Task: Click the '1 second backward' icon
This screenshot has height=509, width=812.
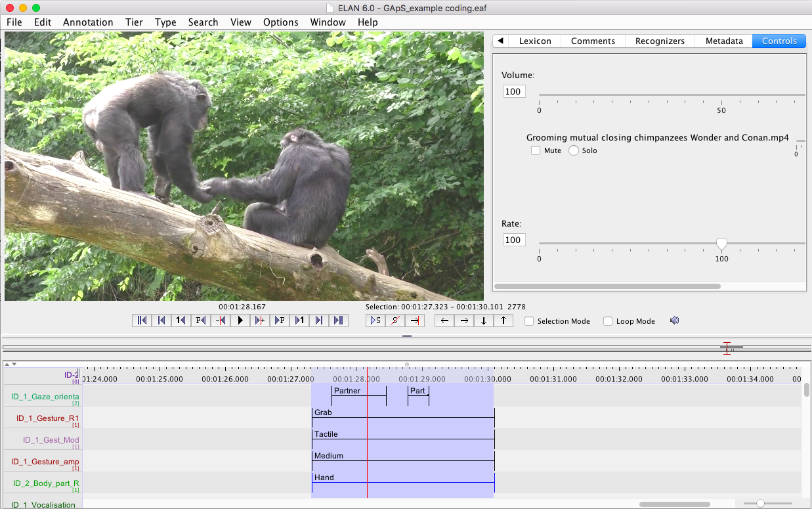Action: [x=181, y=321]
